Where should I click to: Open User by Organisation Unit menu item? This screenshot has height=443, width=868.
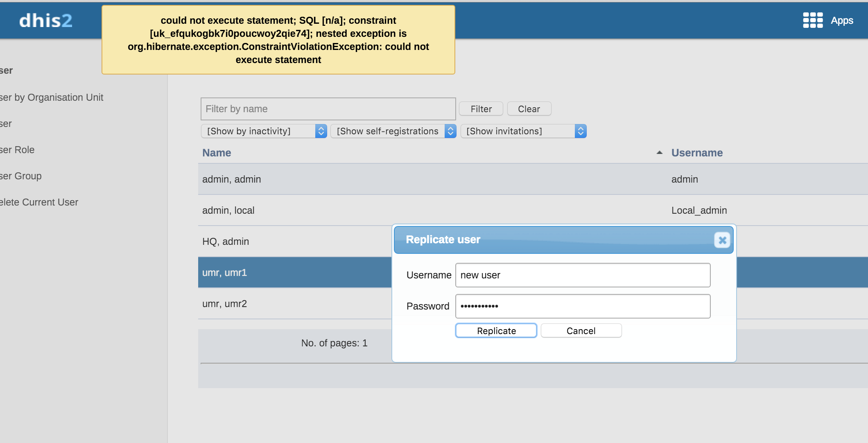point(52,97)
